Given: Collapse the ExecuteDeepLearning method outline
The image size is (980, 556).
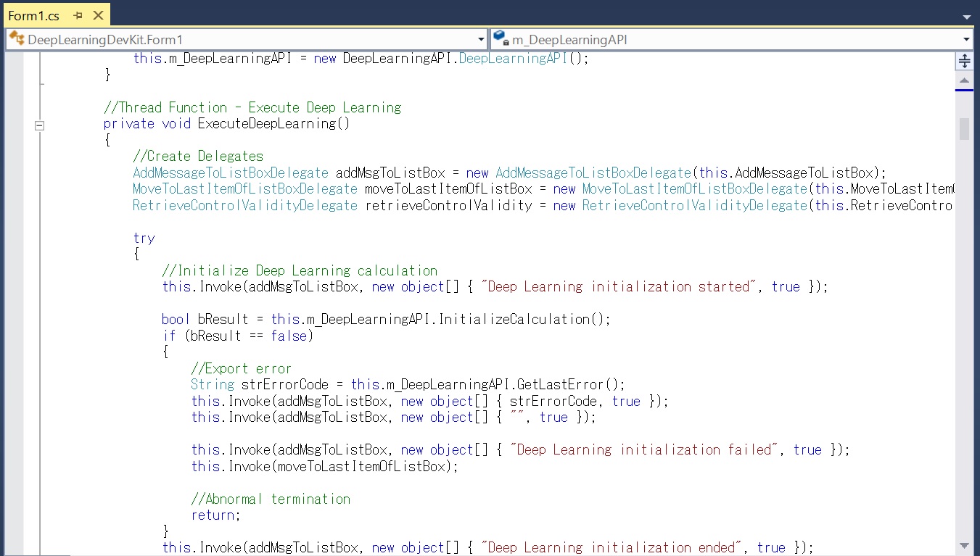Looking at the screenshot, I should (x=40, y=125).
